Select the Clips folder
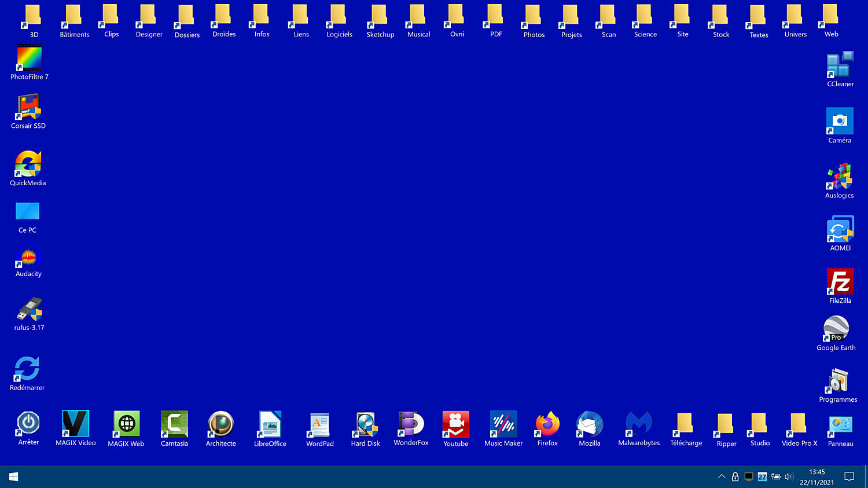 point(110,16)
